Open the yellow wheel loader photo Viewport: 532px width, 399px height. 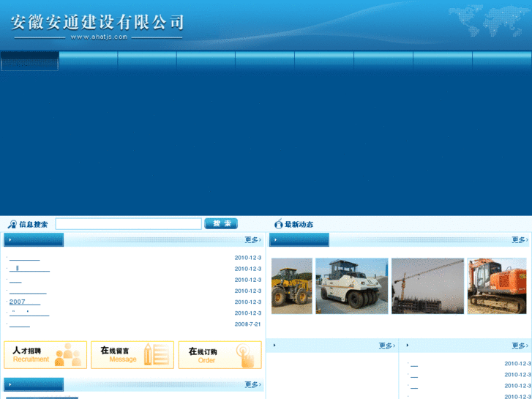[292, 286]
